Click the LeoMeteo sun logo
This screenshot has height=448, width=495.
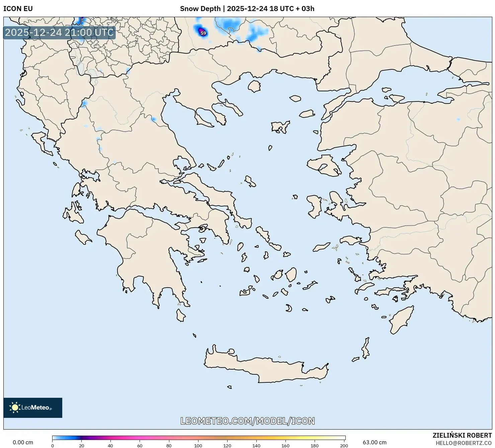[x=15, y=407]
